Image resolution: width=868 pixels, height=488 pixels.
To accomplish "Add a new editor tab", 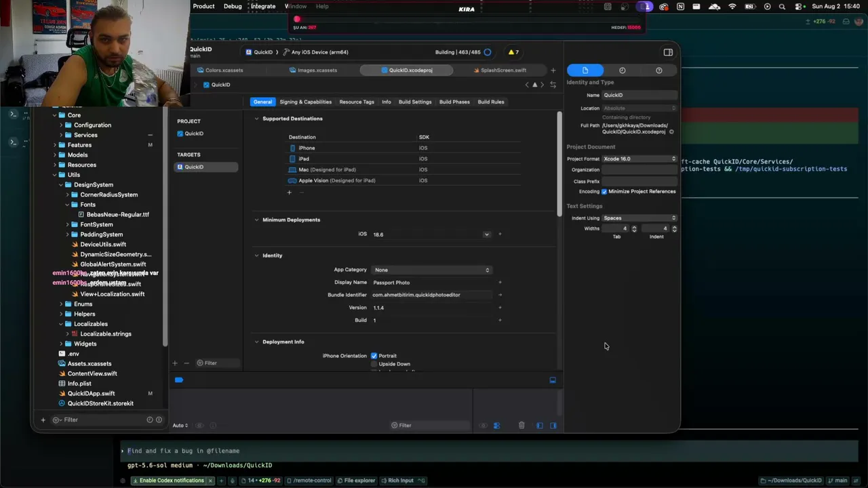I will click(x=553, y=70).
